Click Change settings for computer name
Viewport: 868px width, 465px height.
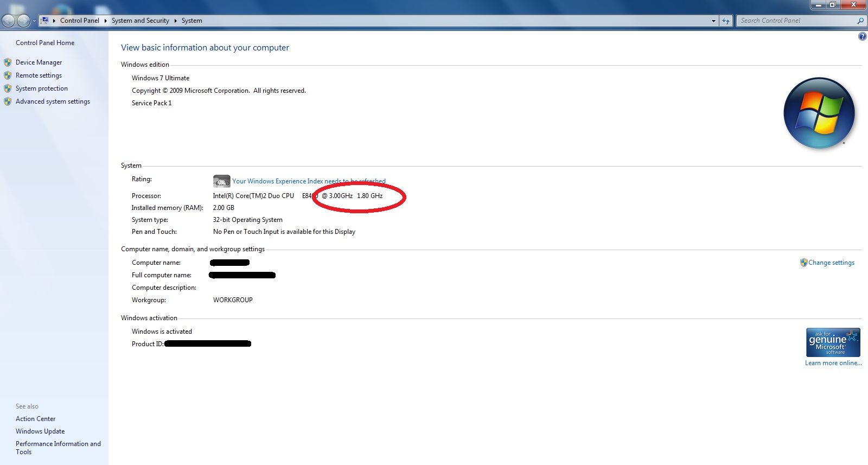[831, 263]
